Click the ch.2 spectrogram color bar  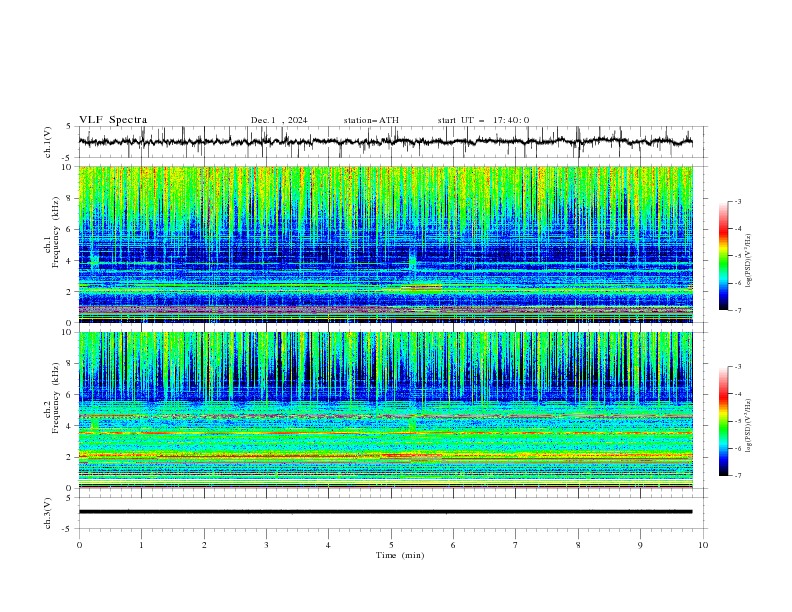pyautogui.click(x=723, y=421)
